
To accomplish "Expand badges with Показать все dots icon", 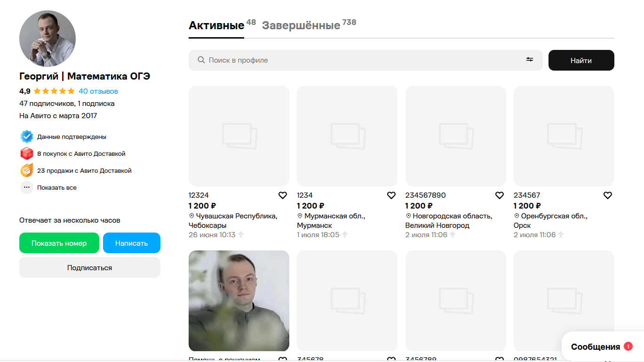I will point(26,187).
